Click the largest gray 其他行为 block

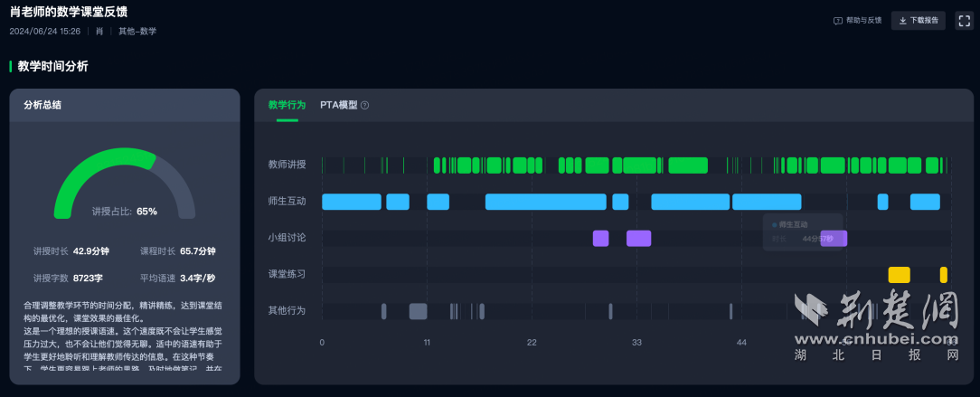(x=418, y=311)
